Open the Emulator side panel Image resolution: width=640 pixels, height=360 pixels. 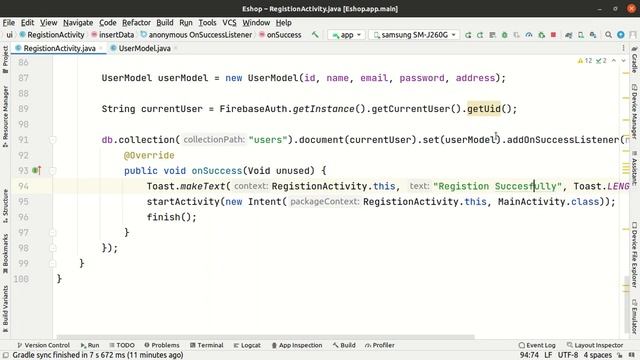(634, 316)
